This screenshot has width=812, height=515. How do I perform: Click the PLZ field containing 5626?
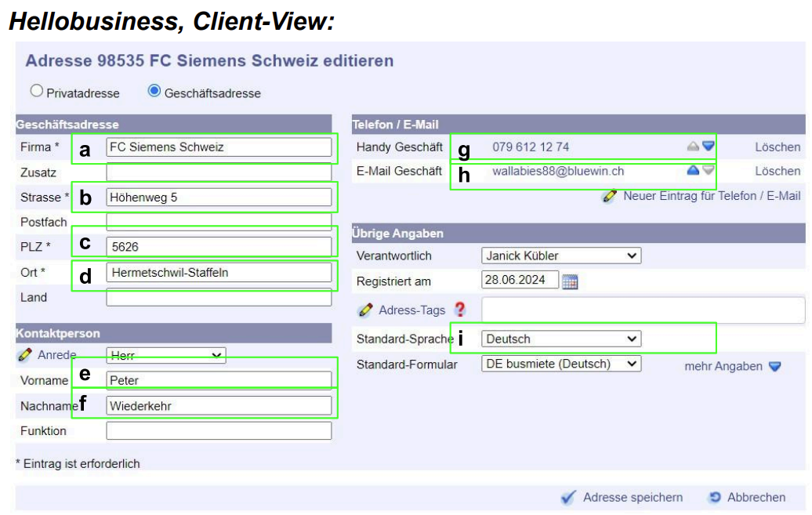point(219,247)
